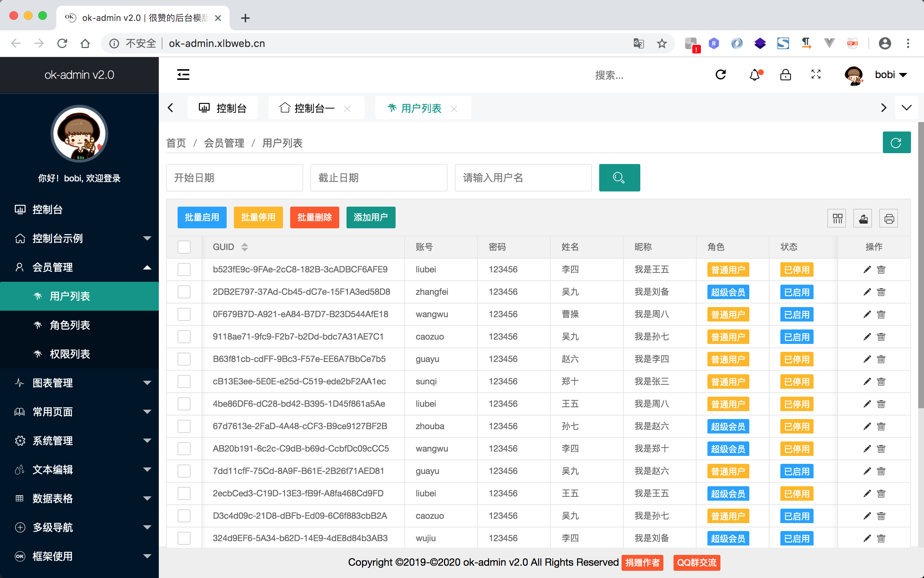This screenshot has height=578, width=924.
Task: Collapse the sidebar with the menu fold icon
Action: pos(183,74)
